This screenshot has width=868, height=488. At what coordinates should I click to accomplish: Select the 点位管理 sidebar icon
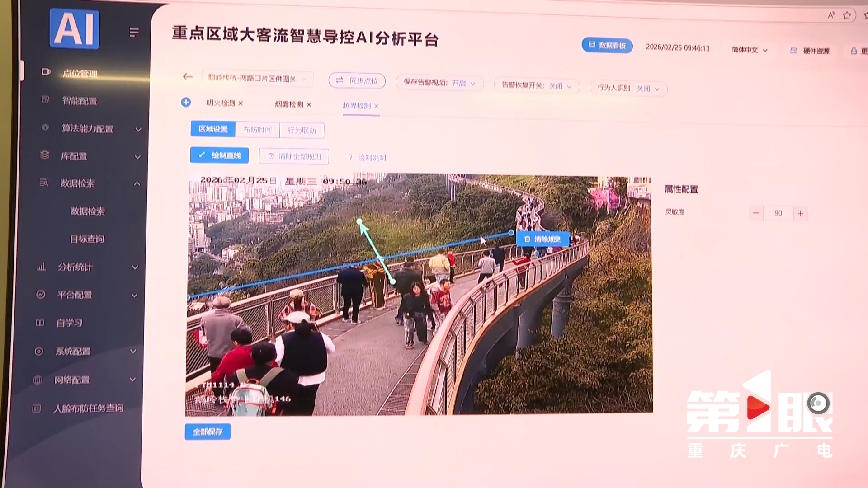pyautogui.click(x=46, y=72)
